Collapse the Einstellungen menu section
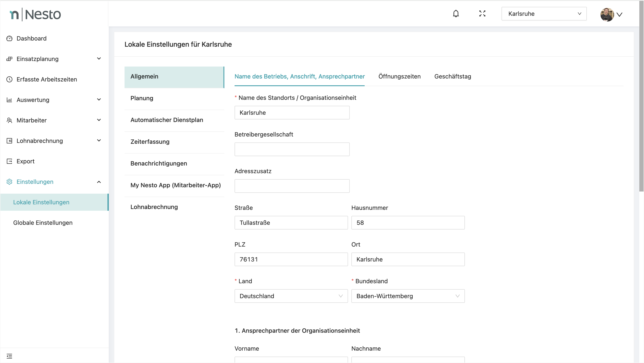This screenshot has height=363, width=644. click(x=99, y=182)
